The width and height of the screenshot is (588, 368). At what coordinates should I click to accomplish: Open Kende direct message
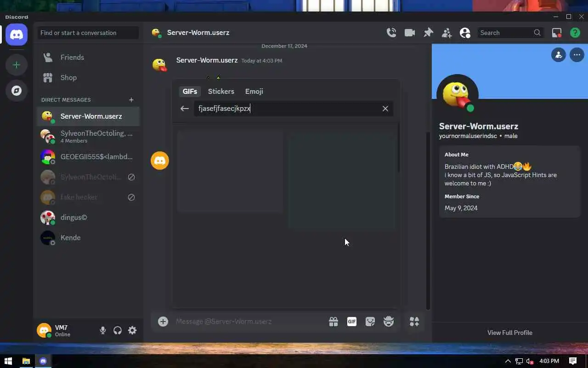88,238
